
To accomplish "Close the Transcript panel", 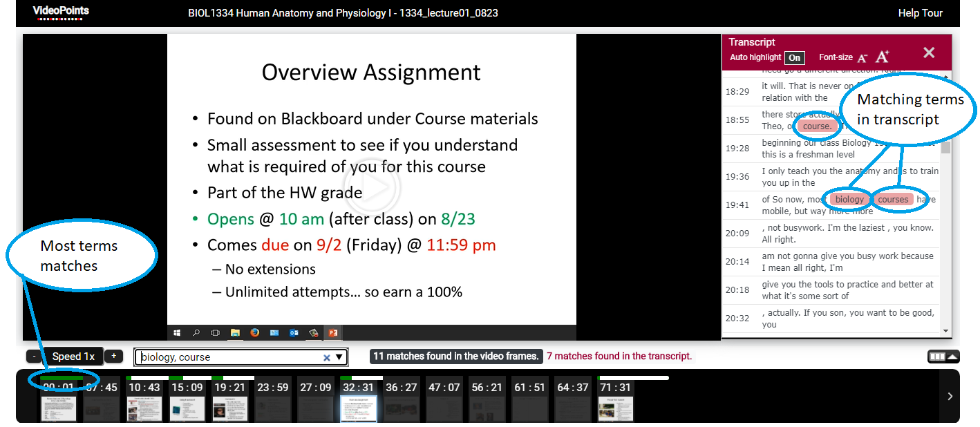I will [929, 53].
